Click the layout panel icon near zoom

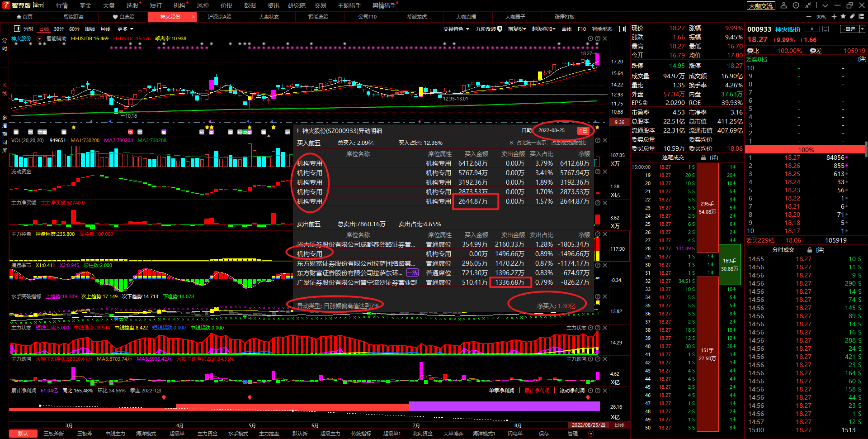point(861,16)
